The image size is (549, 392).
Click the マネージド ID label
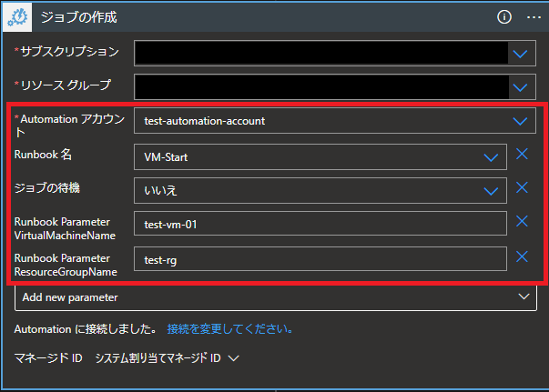[x=48, y=358]
